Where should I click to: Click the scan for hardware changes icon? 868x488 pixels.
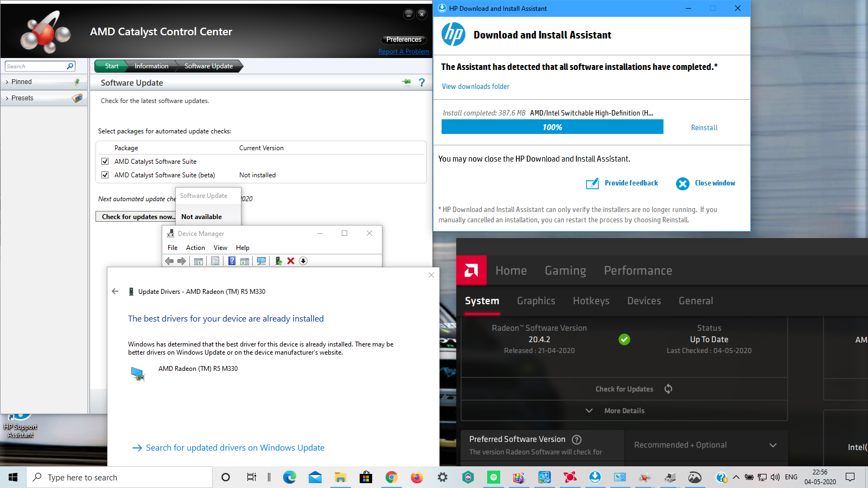[261, 261]
